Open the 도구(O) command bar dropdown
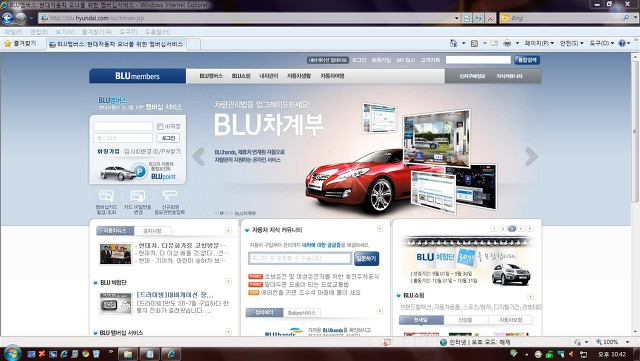 point(602,43)
